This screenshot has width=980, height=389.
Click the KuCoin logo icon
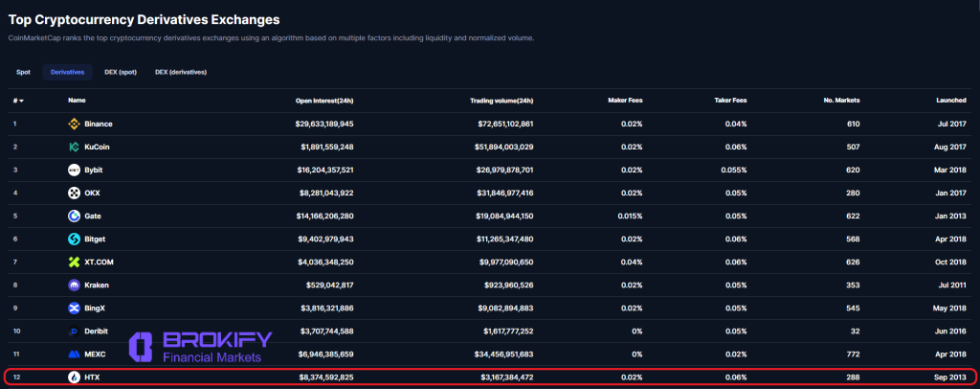click(x=74, y=147)
